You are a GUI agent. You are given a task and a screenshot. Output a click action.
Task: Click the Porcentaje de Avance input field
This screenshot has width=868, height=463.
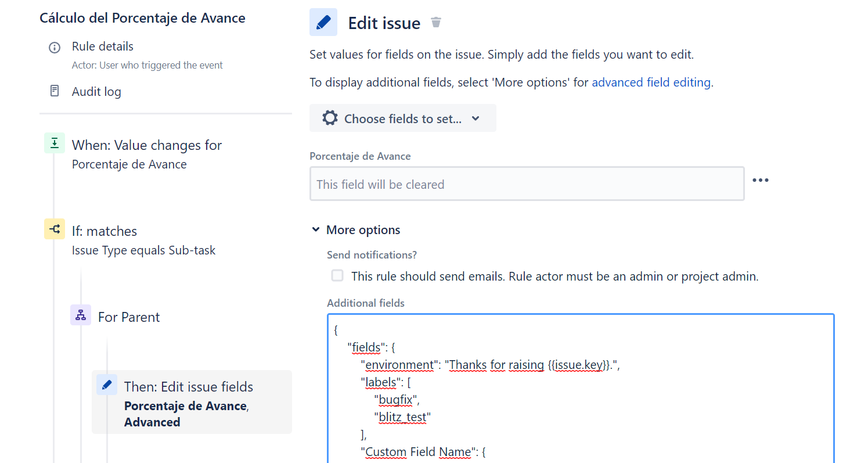(527, 184)
